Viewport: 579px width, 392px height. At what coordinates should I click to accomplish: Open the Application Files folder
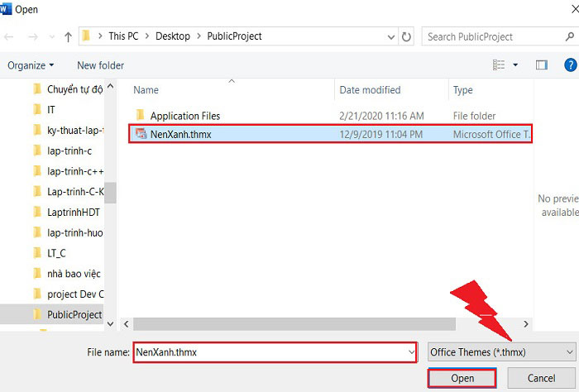(x=185, y=116)
